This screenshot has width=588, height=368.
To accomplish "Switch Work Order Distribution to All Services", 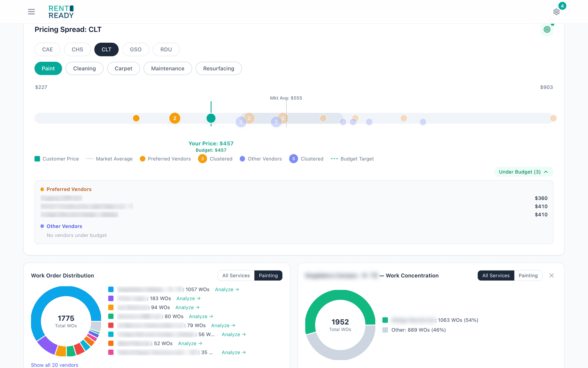I will pyautogui.click(x=236, y=275).
